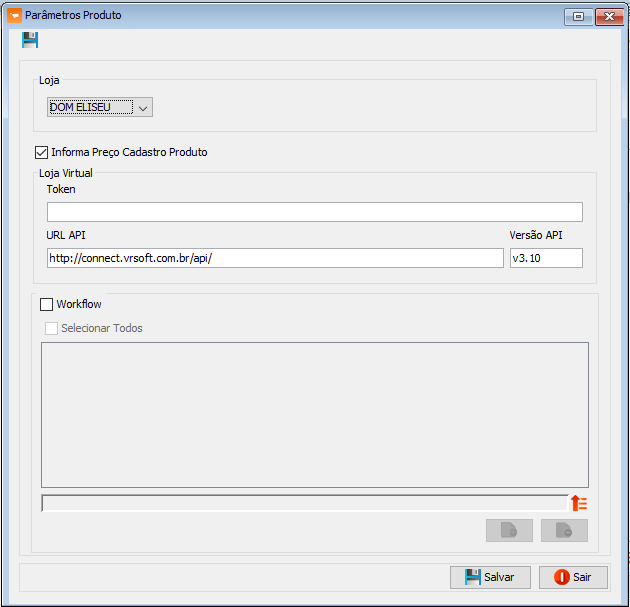The image size is (630, 607).
Task: Edit the Versão API field
Action: tap(546, 258)
